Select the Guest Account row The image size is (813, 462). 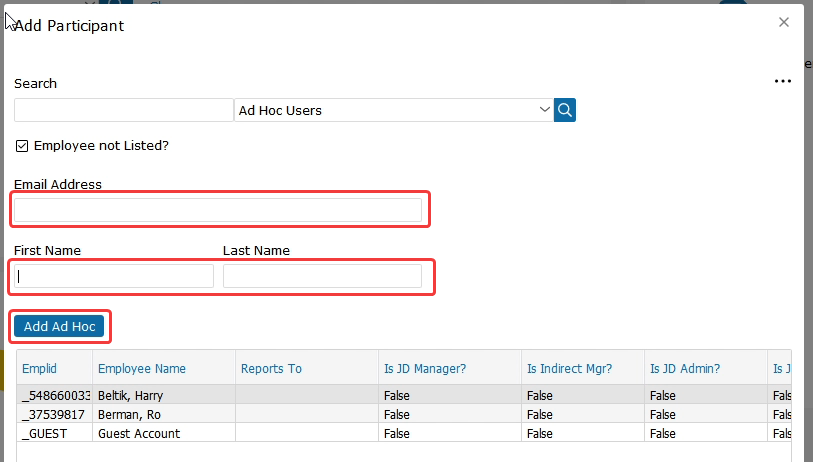pyautogui.click(x=139, y=433)
